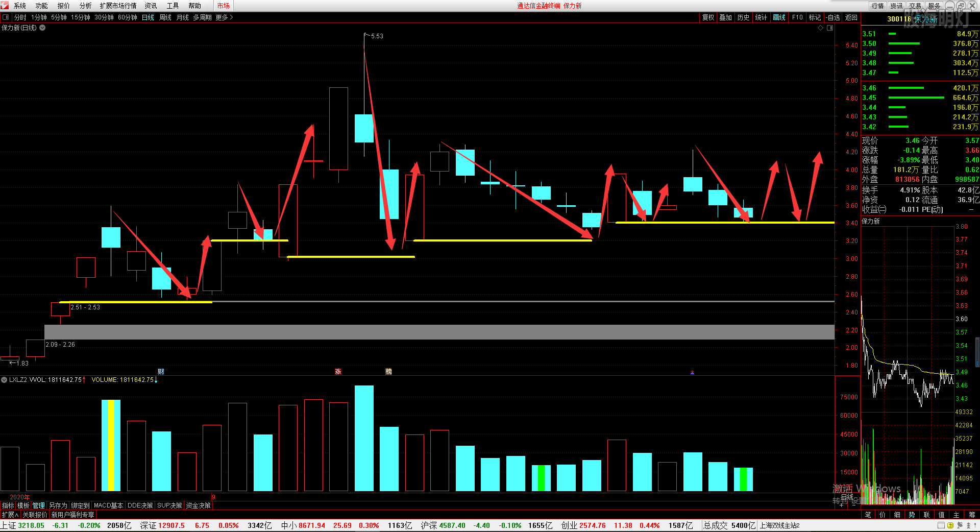
Task: Switch chart to 周线 weekly period
Action: 165,17
